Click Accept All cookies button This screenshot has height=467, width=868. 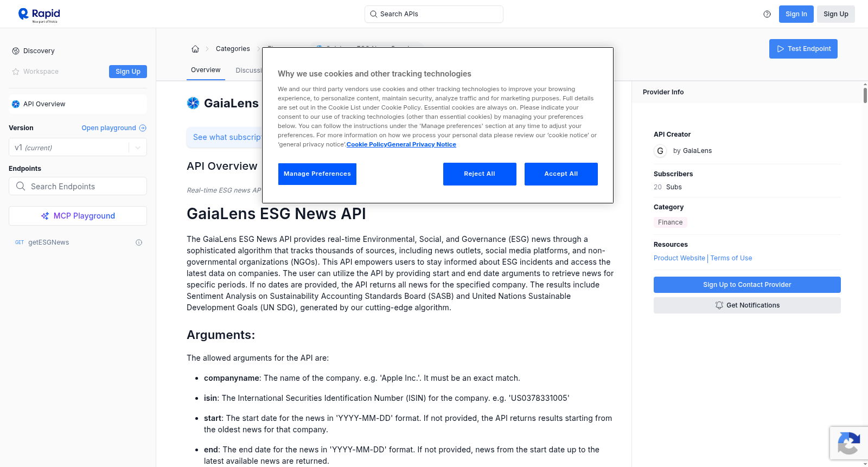tap(561, 174)
